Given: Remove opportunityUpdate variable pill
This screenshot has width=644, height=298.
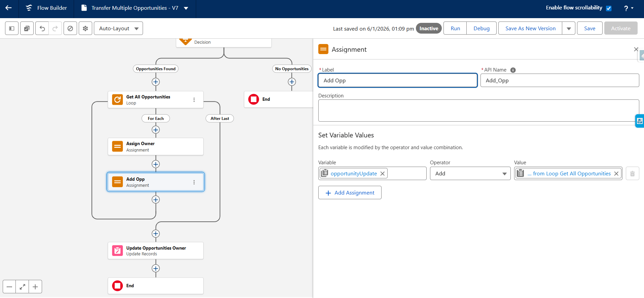Looking at the screenshot, I should pos(383,174).
